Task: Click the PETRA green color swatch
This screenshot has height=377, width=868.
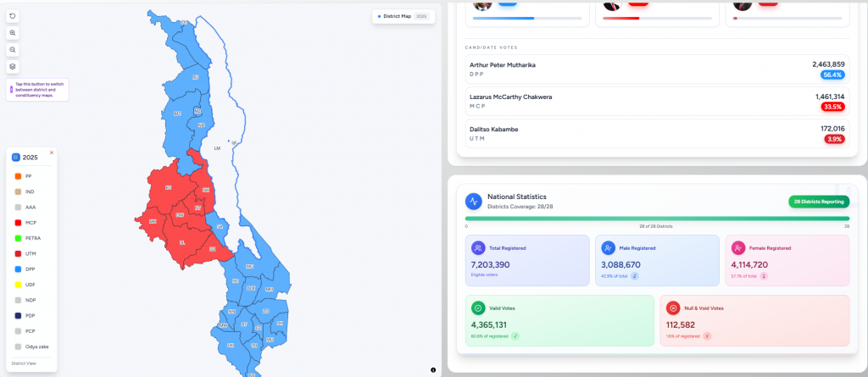Action: [18, 238]
